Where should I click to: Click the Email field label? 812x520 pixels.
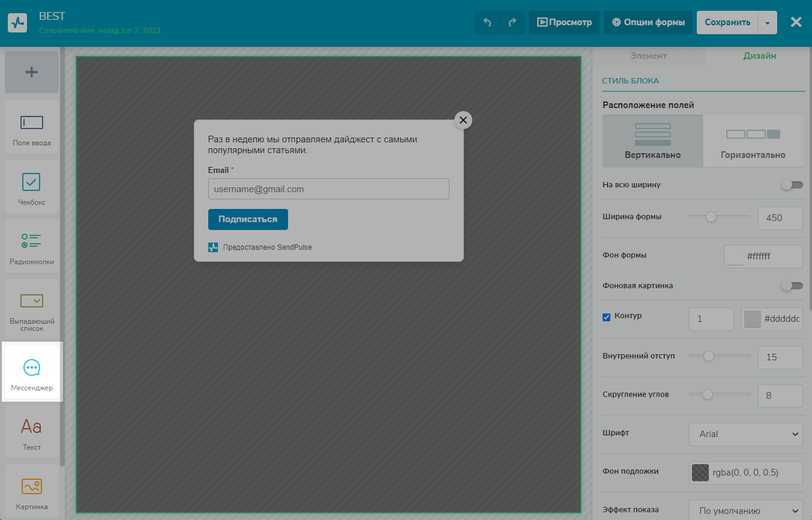click(x=218, y=170)
